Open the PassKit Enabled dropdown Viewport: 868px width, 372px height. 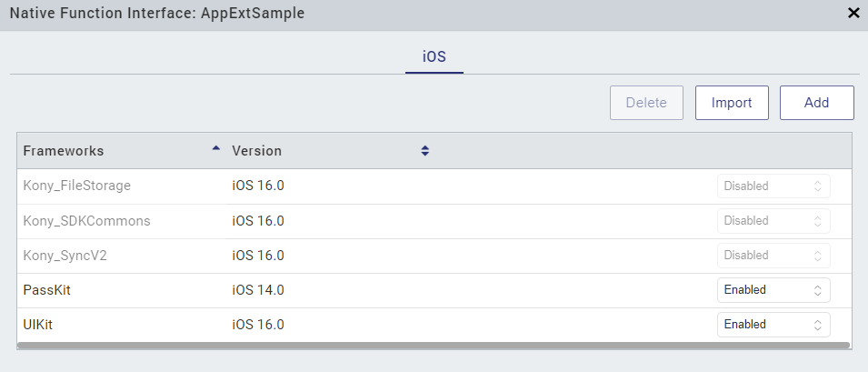773,290
